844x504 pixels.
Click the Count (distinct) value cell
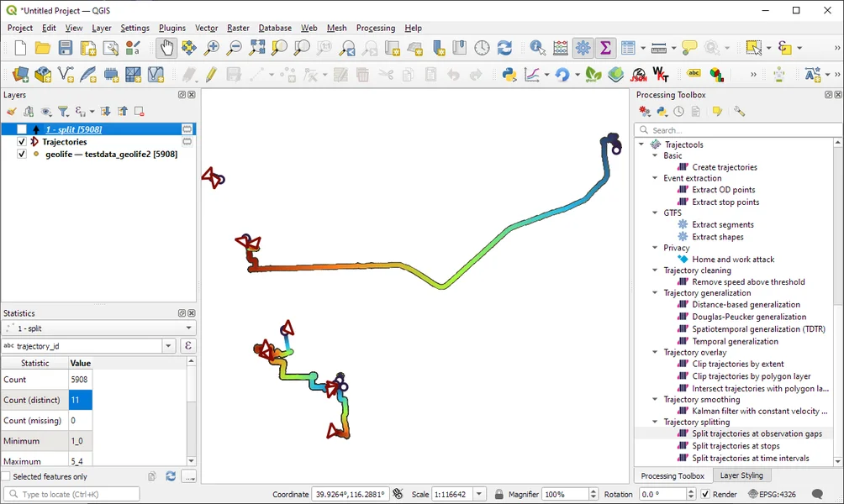[80, 400]
